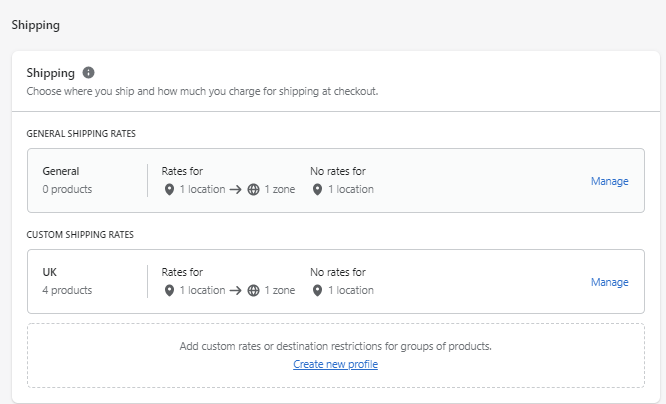Open Manage for the General shipping profile

[609, 181]
